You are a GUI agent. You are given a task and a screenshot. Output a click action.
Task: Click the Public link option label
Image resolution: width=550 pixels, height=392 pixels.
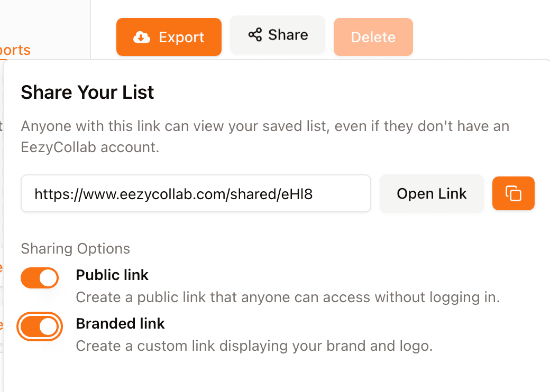click(112, 275)
